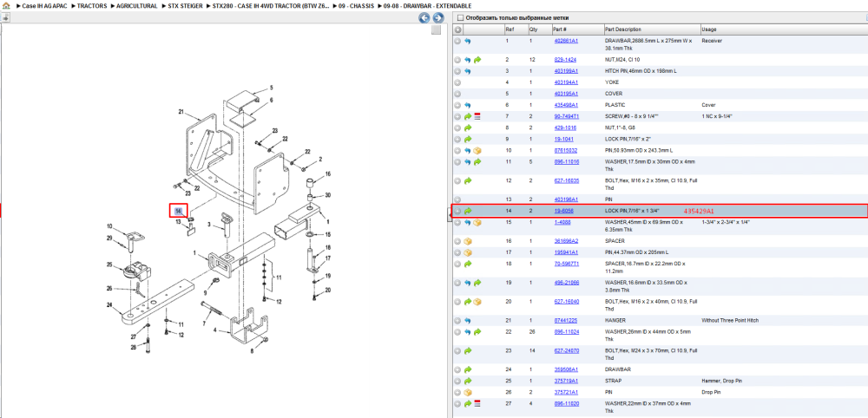
Task: Click green arrow icon in row 12 BOLT,Hex
Action: [468, 180]
